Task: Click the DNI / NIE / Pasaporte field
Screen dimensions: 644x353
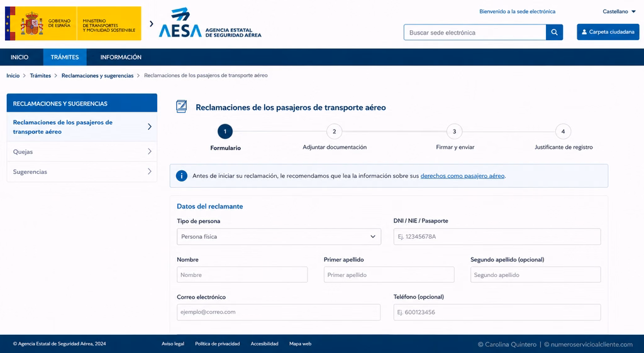Action: pyautogui.click(x=497, y=237)
